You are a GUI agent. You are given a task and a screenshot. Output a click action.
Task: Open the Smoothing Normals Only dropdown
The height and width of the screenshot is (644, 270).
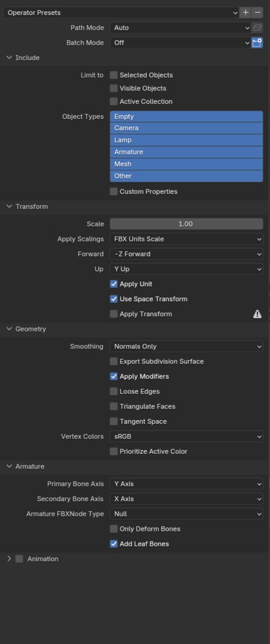(x=186, y=347)
